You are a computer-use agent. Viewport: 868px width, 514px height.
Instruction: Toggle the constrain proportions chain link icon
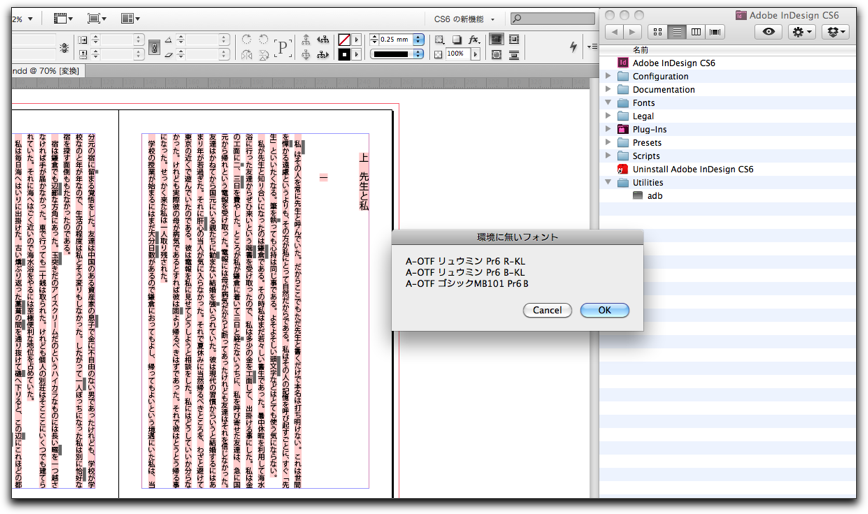pos(154,47)
